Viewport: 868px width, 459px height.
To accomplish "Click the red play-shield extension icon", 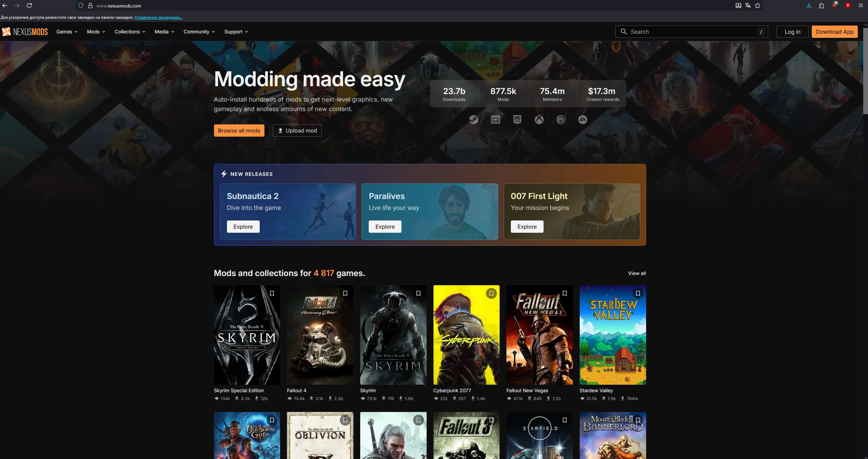I will (848, 5).
